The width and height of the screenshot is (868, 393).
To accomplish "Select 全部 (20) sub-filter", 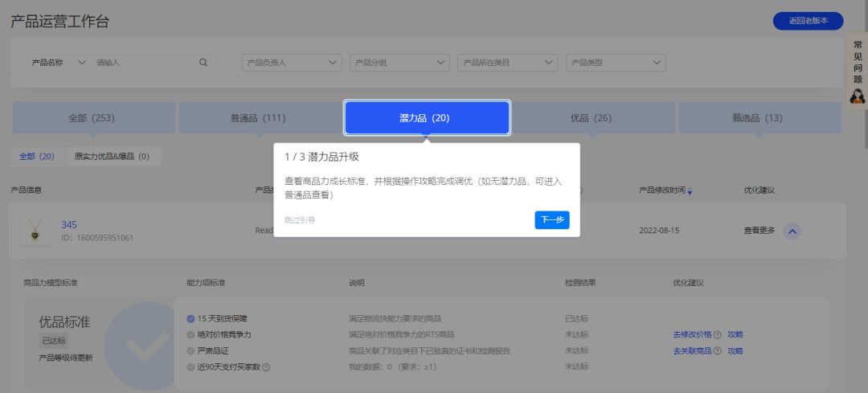I will 37,157.
